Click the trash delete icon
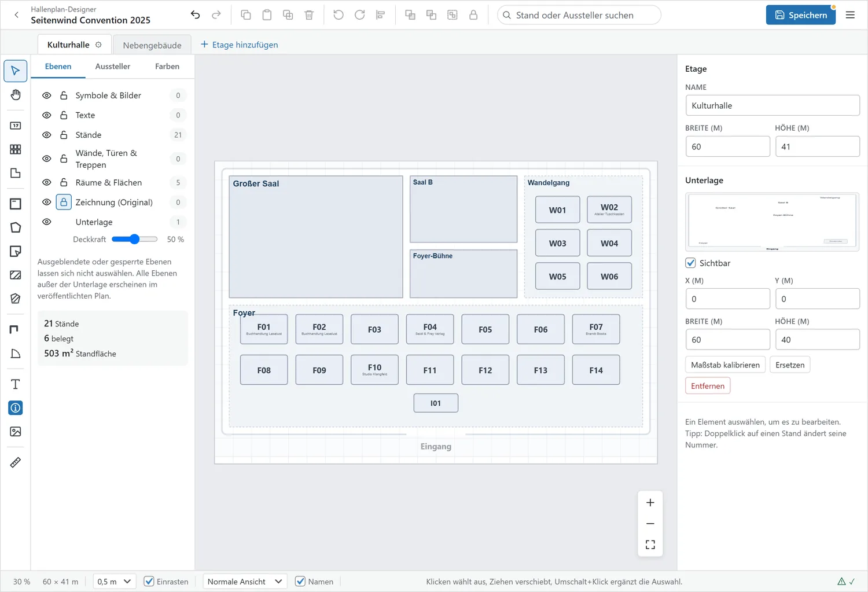The width and height of the screenshot is (868, 592). [x=309, y=15]
